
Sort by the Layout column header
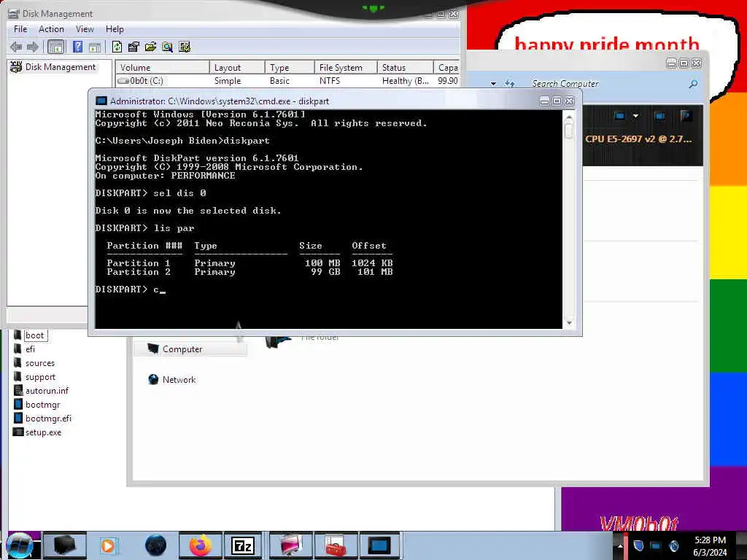(x=237, y=68)
